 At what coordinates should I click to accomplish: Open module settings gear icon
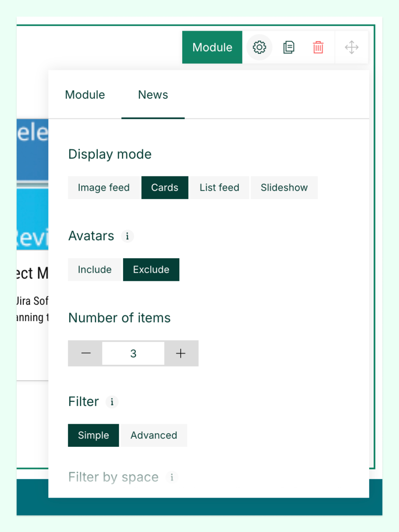pos(259,47)
